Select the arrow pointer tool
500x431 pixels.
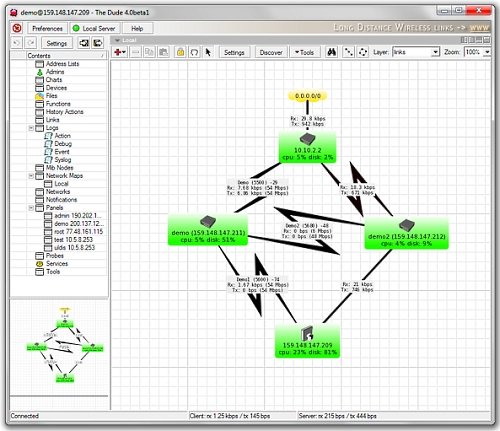[208, 52]
